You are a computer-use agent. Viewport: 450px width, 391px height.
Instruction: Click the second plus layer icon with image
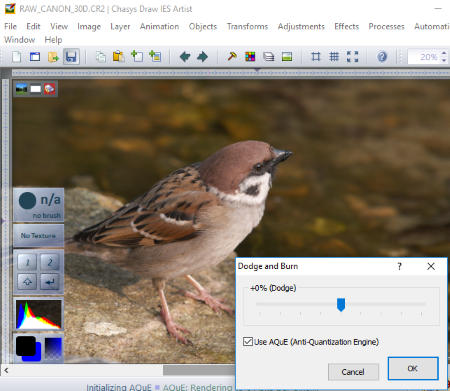tap(155, 56)
